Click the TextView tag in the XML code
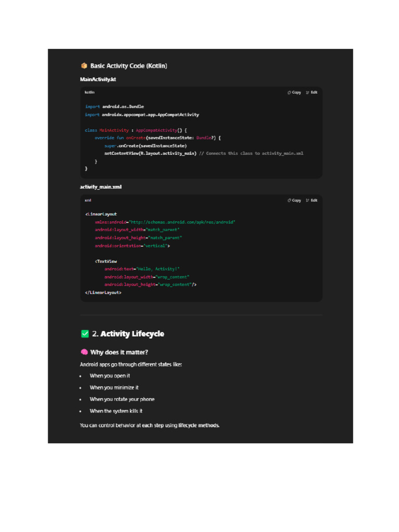 coord(107,261)
